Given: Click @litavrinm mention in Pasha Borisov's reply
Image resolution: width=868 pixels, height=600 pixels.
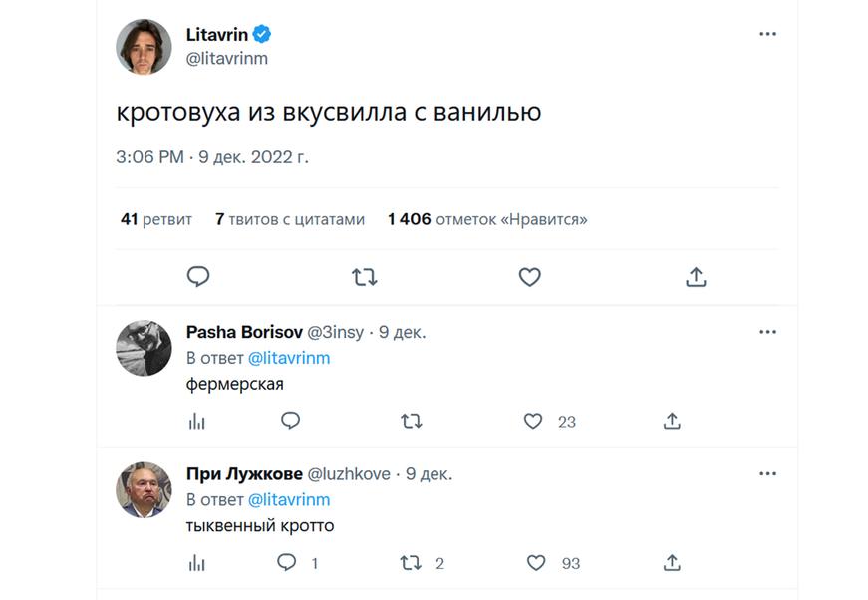Looking at the screenshot, I should click(x=288, y=358).
